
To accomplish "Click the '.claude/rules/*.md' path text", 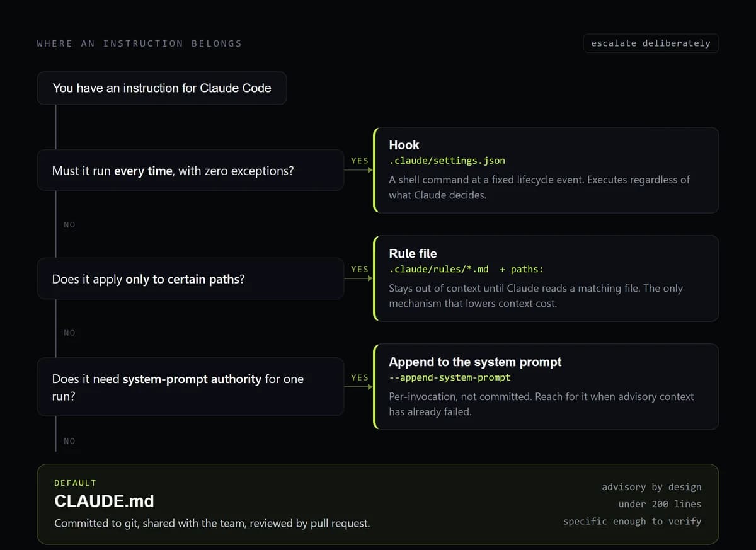I will tap(438, 269).
